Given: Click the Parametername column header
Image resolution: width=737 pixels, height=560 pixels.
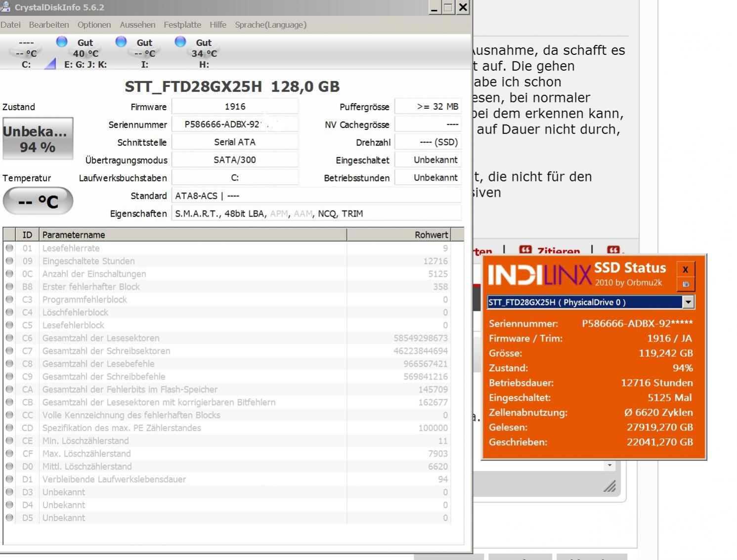Looking at the screenshot, I should tap(193, 235).
